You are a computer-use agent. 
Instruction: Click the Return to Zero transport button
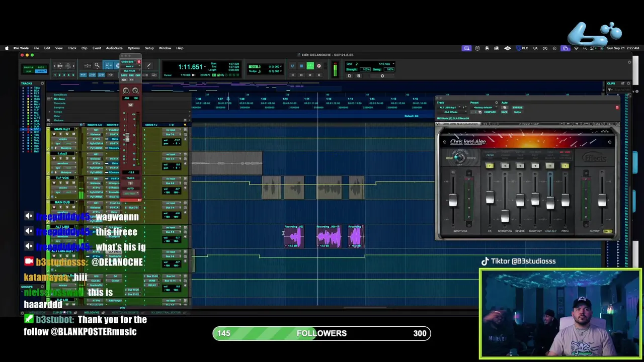point(293,75)
